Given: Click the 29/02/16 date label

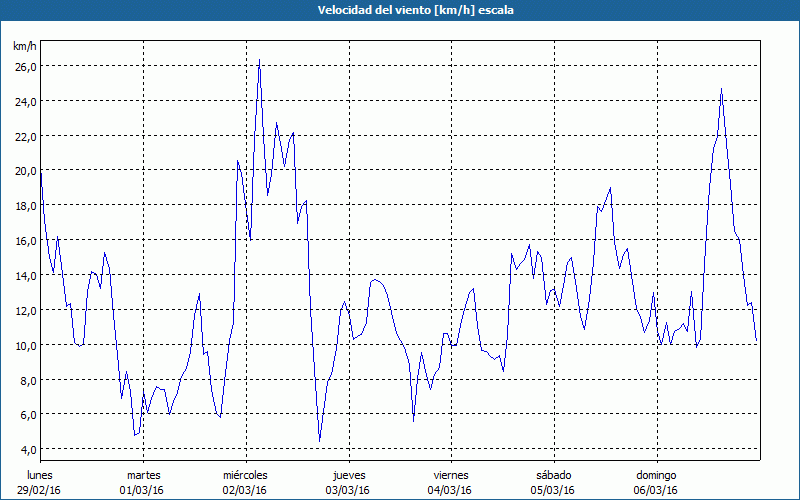Looking at the screenshot, I should (40, 490).
